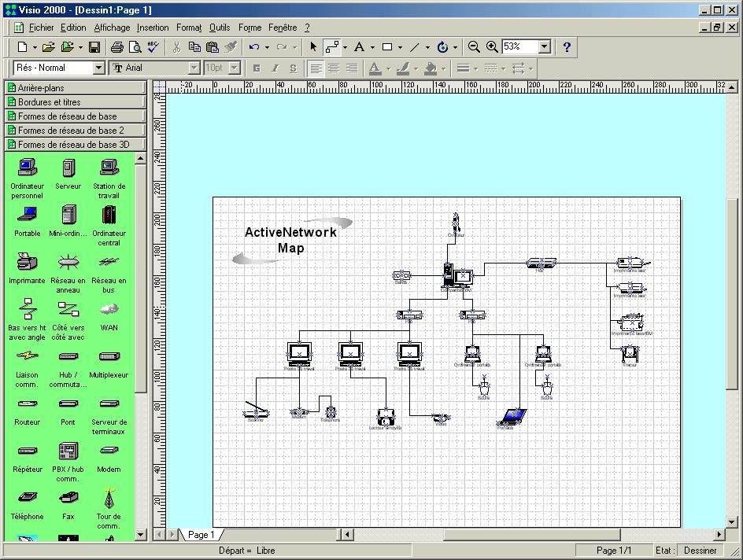Apply the line color pen swatch

click(x=403, y=68)
